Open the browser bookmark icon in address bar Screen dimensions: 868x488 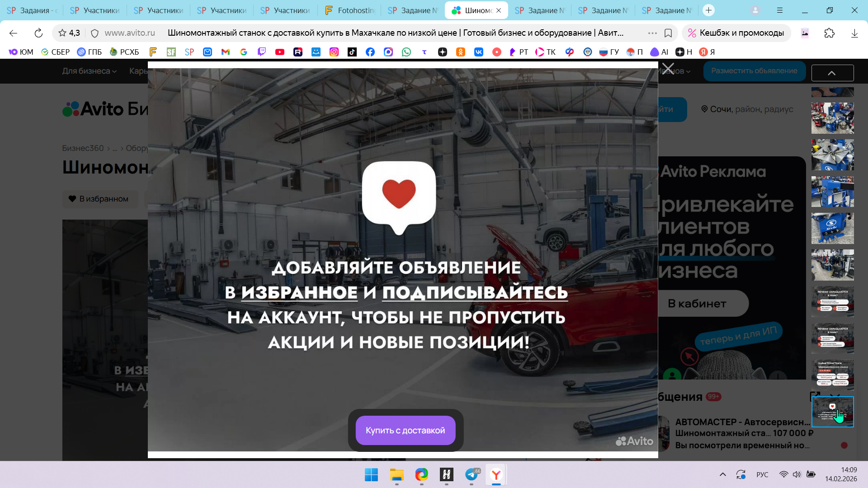[x=668, y=33]
